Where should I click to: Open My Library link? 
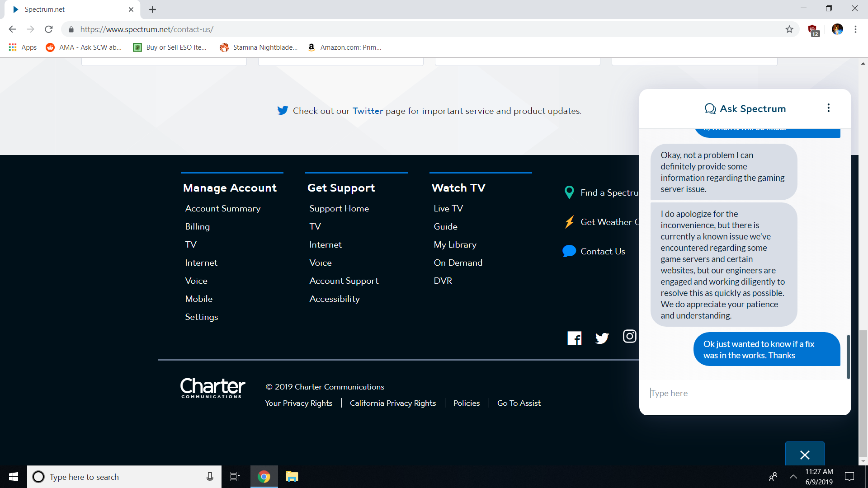(x=455, y=244)
